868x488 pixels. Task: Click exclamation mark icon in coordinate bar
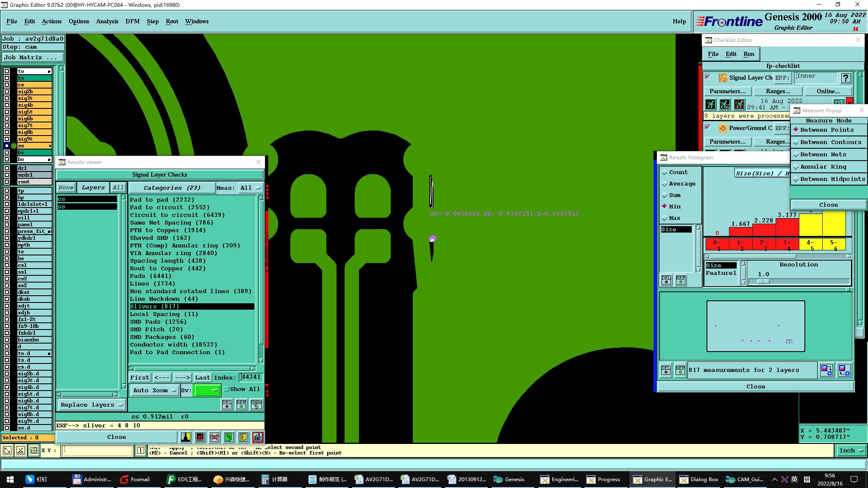point(141,451)
